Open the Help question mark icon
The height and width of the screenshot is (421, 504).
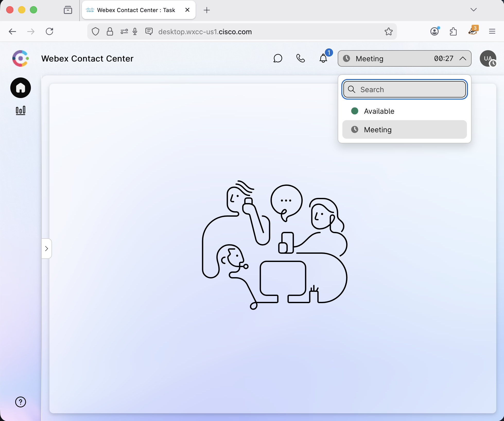pos(21,402)
